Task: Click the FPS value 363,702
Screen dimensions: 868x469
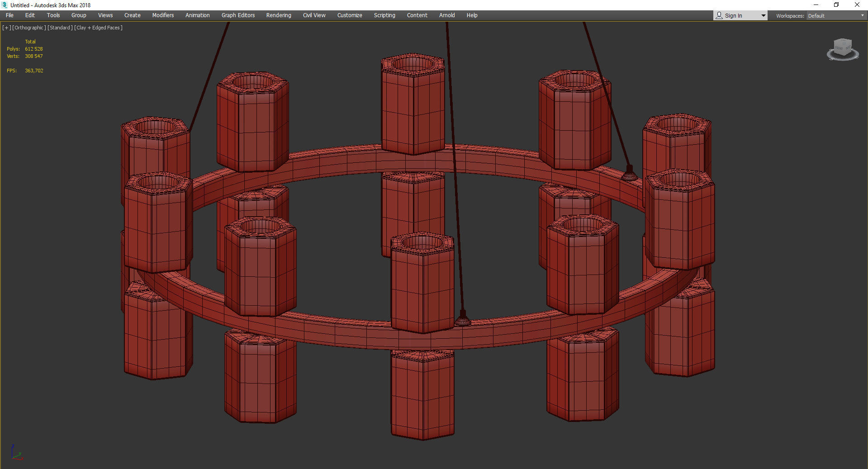Action: pyautogui.click(x=34, y=71)
